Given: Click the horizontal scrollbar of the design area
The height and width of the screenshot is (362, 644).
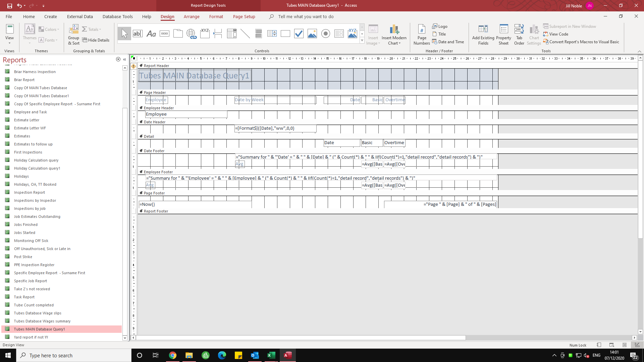Looking at the screenshot, I should (x=301, y=338).
